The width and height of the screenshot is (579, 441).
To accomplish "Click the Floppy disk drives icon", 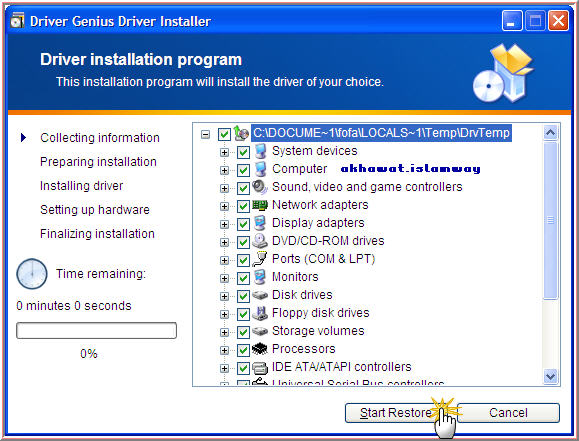I will click(x=260, y=313).
